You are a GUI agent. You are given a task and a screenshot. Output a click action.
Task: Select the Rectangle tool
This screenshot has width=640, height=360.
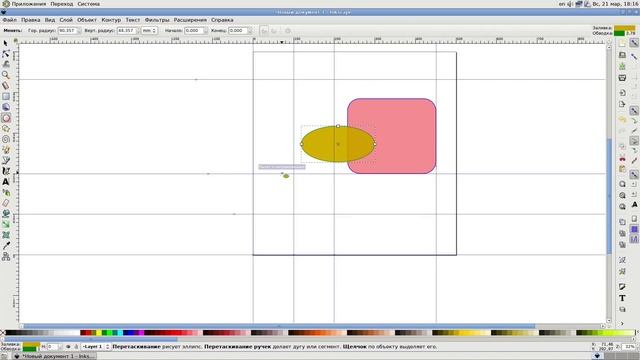coord(6,97)
